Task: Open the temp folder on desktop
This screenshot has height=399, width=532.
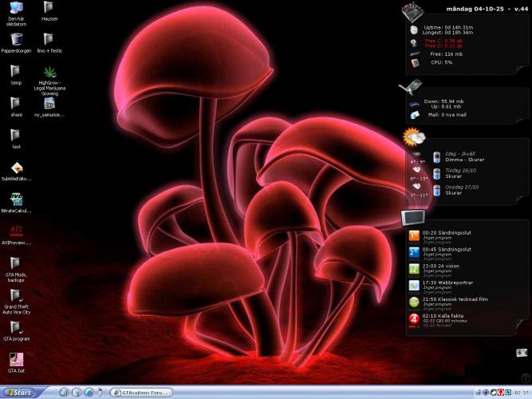Action: pos(16,72)
